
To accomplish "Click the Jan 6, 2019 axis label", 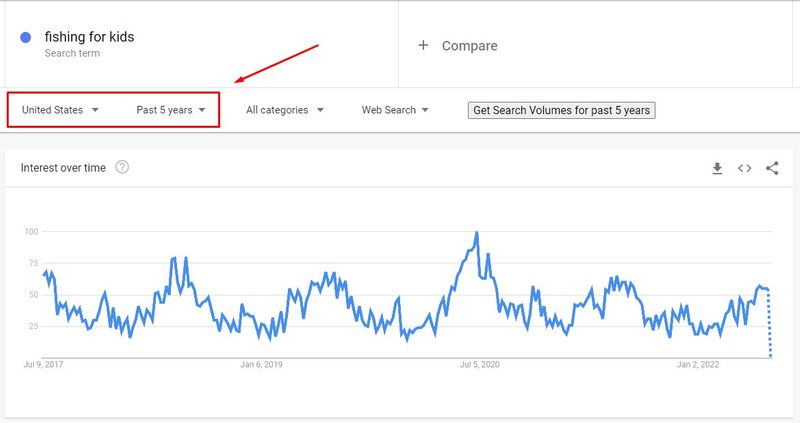I will (261, 364).
